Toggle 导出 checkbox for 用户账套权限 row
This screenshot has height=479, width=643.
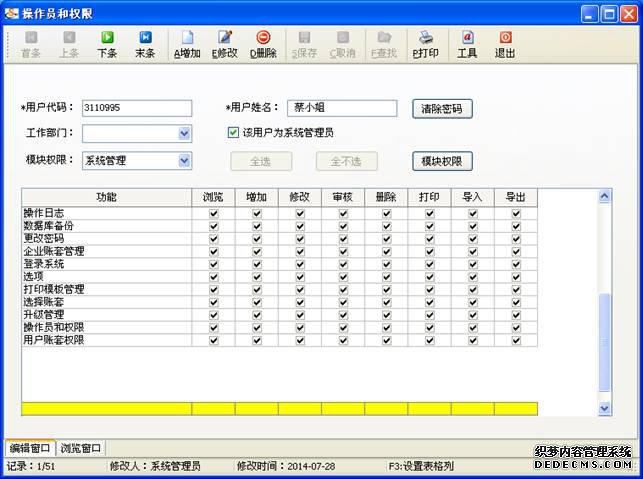(x=516, y=340)
